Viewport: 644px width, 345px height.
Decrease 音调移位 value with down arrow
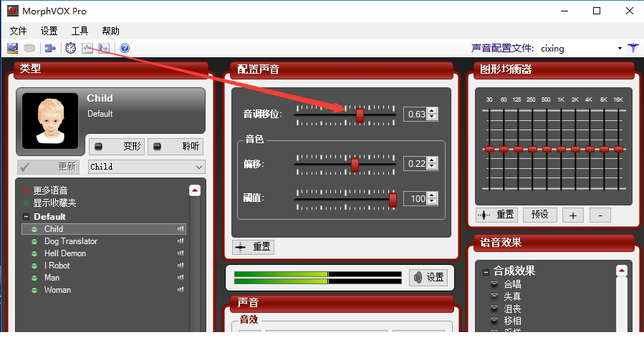click(432, 117)
